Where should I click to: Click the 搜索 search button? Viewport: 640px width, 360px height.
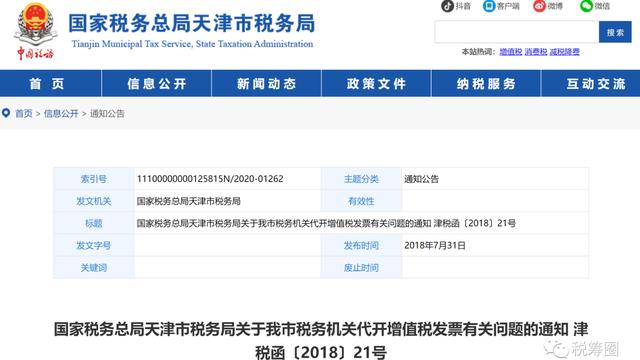[x=615, y=32]
